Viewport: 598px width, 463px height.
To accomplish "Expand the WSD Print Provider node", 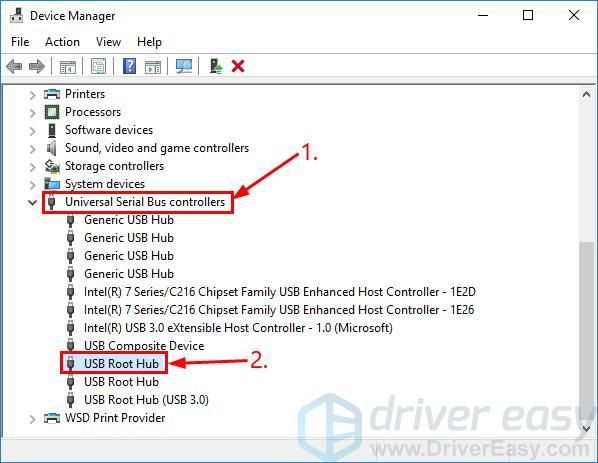I will point(32,419).
